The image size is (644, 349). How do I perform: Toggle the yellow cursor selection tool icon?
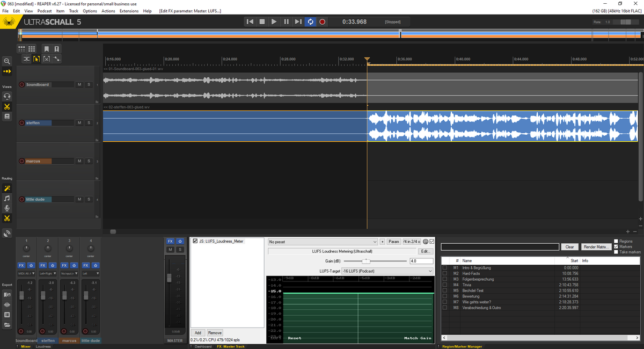[x=36, y=59]
